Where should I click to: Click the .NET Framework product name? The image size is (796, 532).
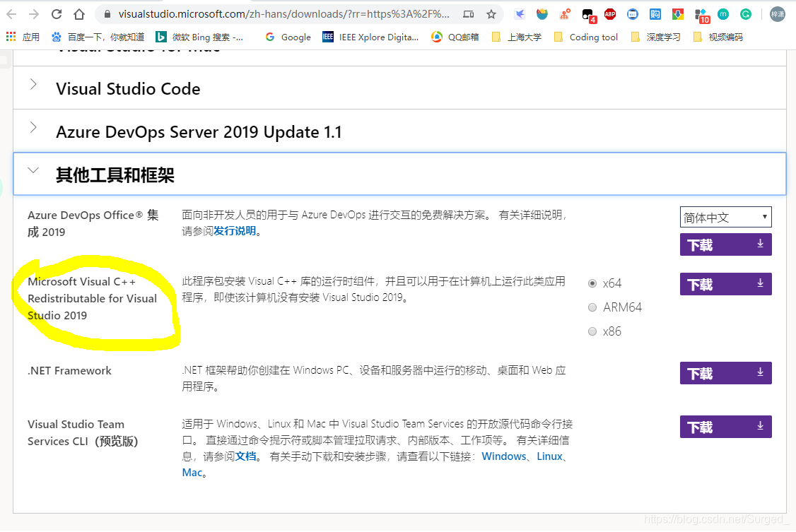click(x=69, y=371)
